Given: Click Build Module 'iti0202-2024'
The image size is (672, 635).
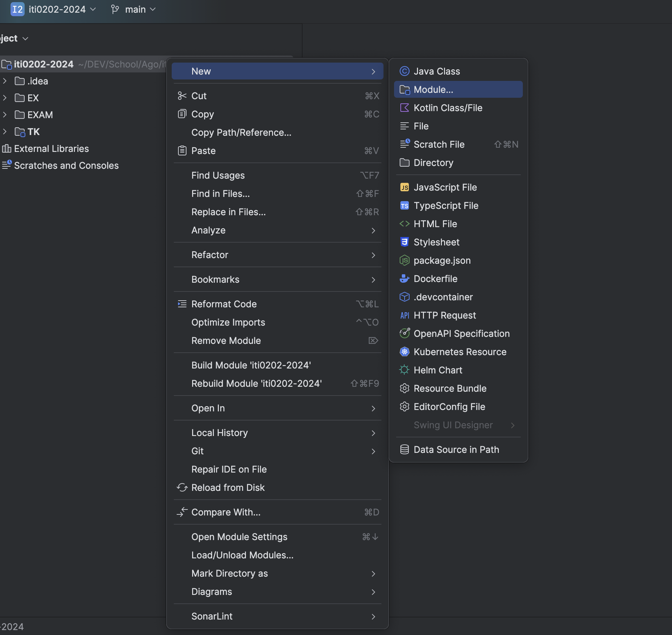Looking at the screenshot, I should tap(251, 365).
